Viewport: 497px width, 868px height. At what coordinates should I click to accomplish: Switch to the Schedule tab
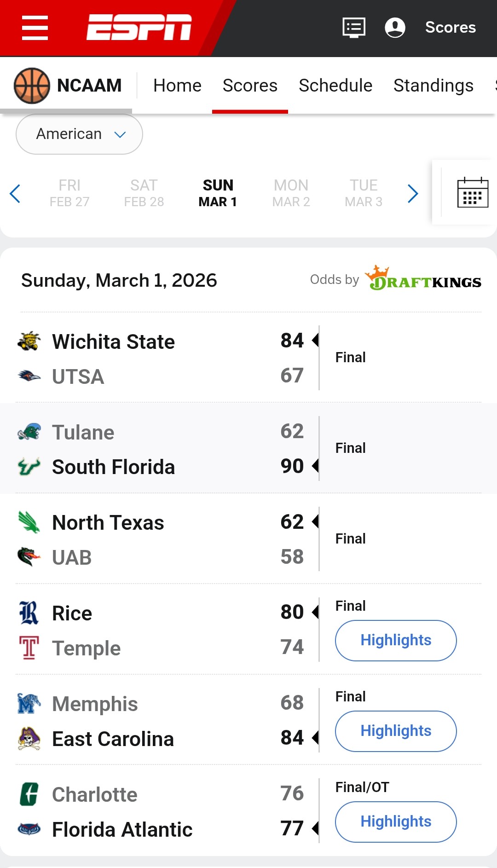click(x=335, y=86)
